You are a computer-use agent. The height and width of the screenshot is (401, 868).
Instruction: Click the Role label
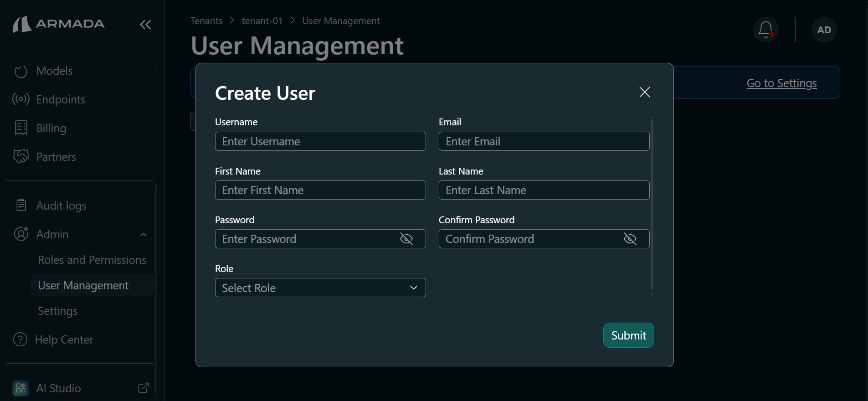point(224,269)
